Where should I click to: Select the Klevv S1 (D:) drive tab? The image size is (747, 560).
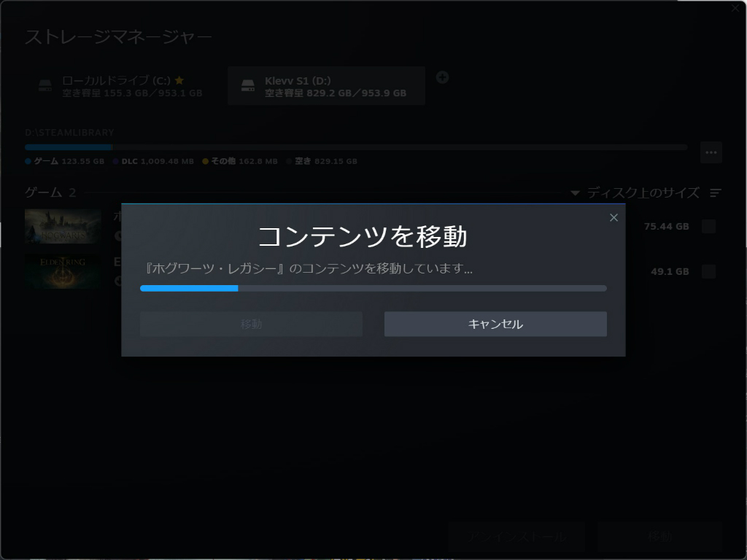(x=326, y=86)
